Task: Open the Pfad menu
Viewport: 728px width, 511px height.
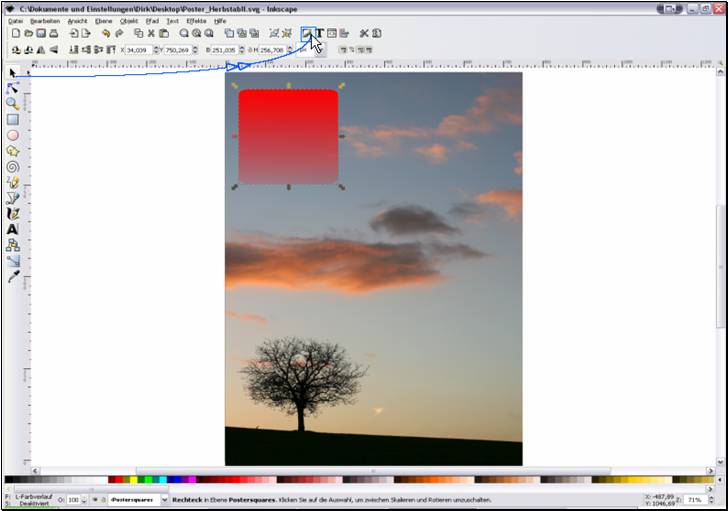Action: pos(152,20)
